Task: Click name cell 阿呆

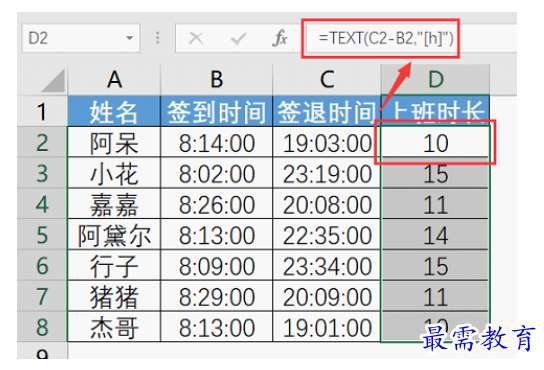Action: pyautogui.click(x=114, y=143)
